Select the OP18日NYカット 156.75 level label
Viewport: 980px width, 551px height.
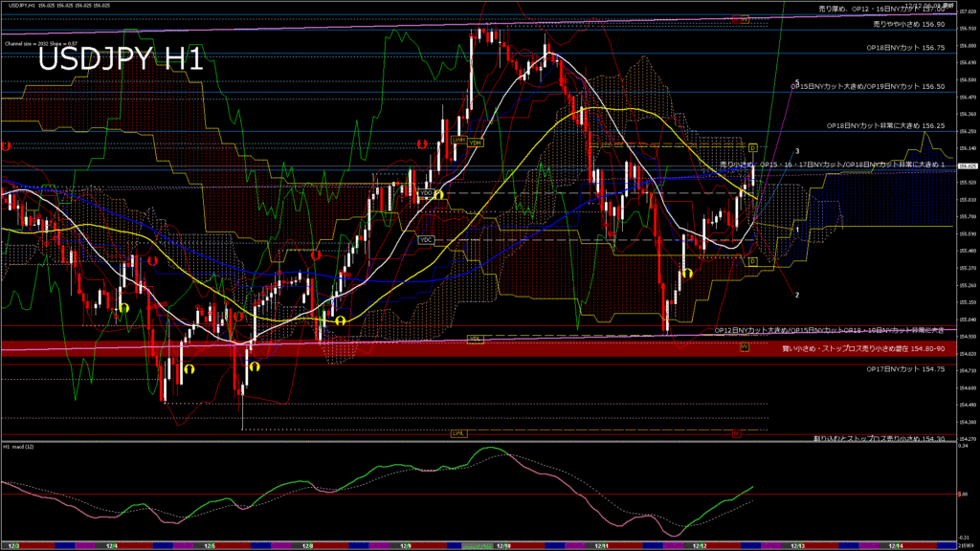(905, 47)
